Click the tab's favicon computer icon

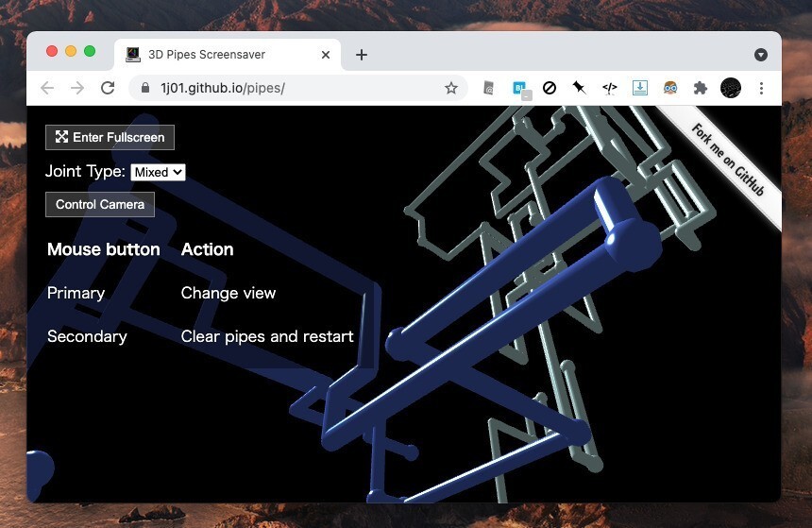pyautogui.click(x=133, y=55)
